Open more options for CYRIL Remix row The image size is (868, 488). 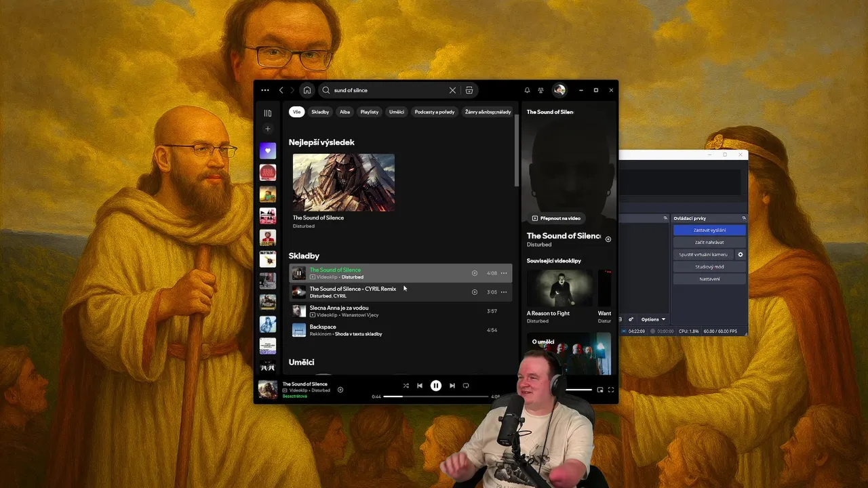coord(504,292)
